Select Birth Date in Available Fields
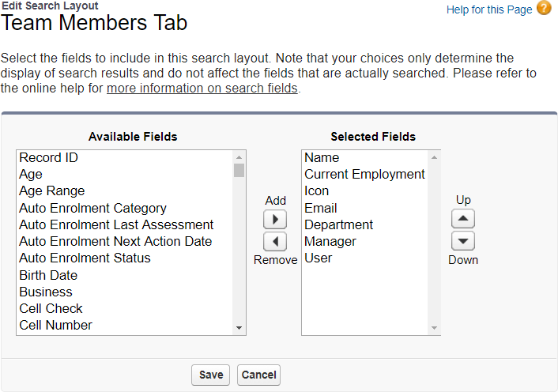Viewport: 558px width, 392px height. [48, 276]
